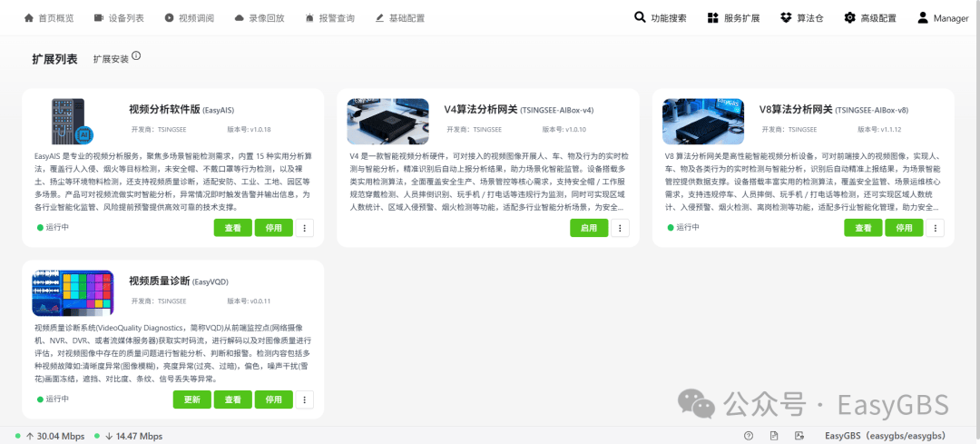Open more options on V8算法分析网关 card
The width and height of the screenshot is (980, 444).
click(x=935, y=228)
